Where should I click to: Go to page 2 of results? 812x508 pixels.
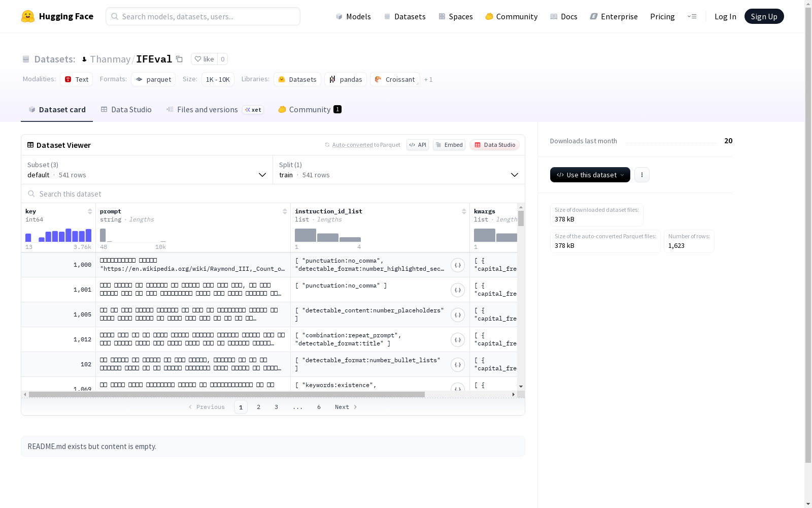(258, 407)
